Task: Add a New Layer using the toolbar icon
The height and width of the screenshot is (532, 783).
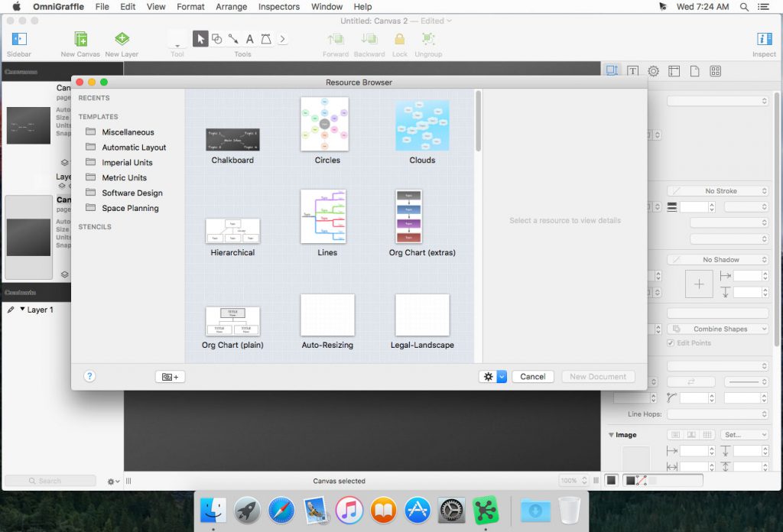Action: tap(121, 38)
